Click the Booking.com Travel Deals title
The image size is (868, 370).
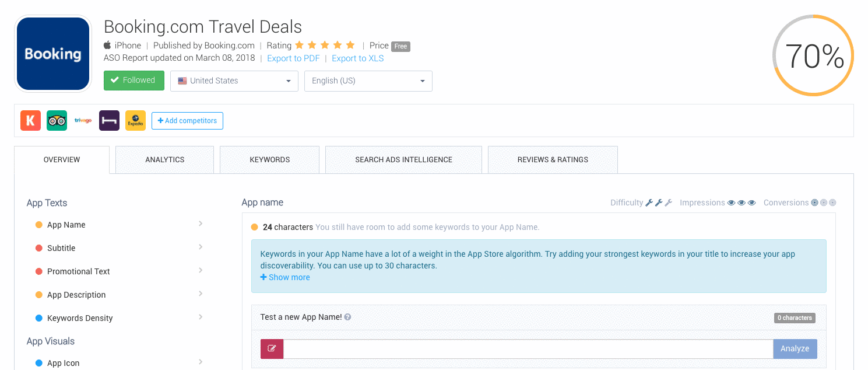(x=203, y=27)
